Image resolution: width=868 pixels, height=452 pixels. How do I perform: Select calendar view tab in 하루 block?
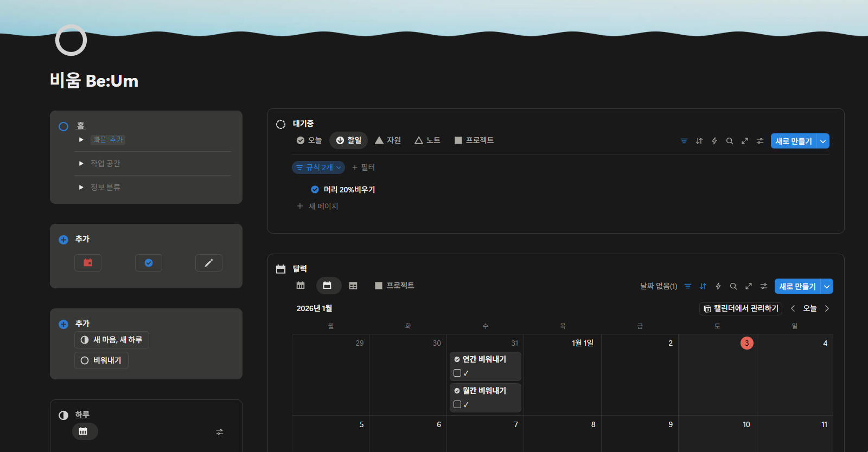(x=85, y=431)
